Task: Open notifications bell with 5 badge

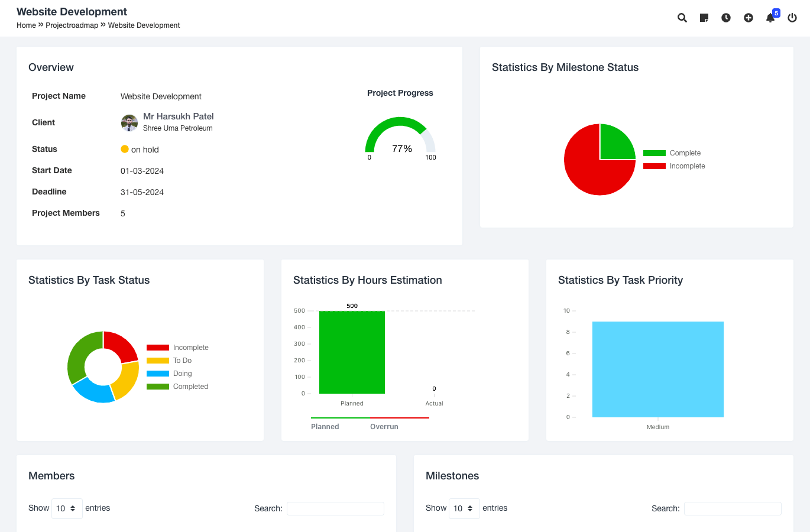Action: coord(770,18)
